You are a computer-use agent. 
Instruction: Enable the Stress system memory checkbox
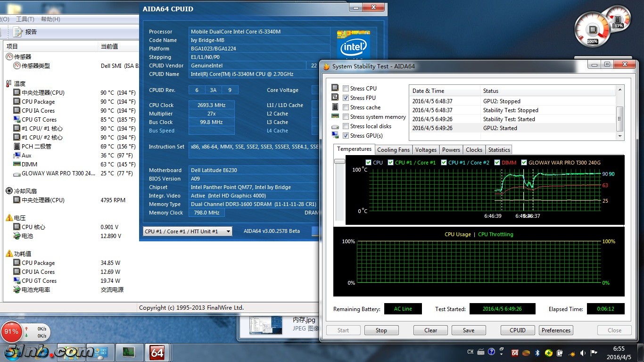(346, 117)
